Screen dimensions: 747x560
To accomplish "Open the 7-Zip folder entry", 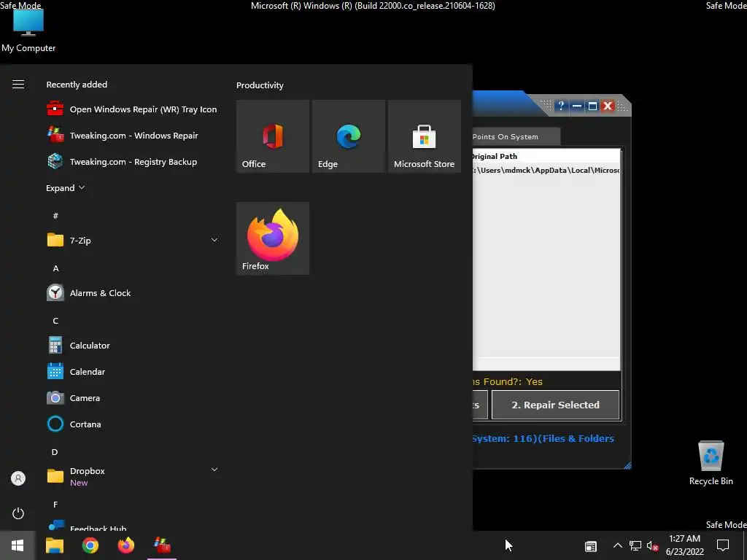I will 133,240.
